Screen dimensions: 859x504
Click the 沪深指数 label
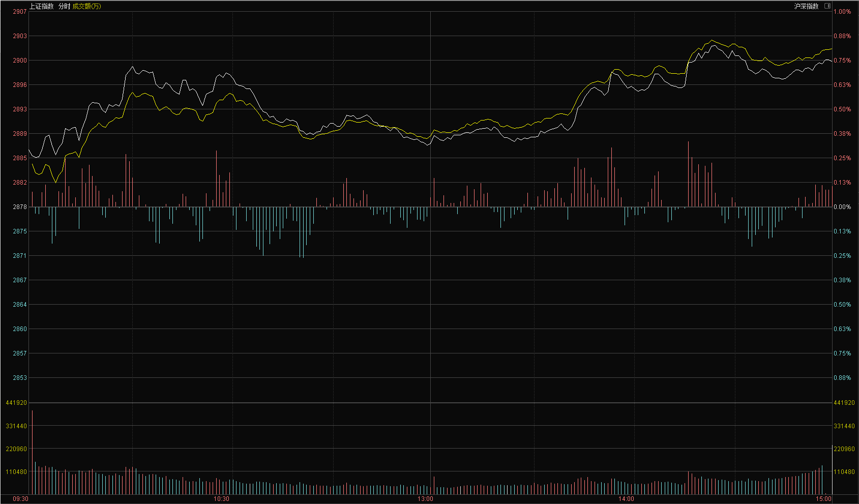click(807, 6)
